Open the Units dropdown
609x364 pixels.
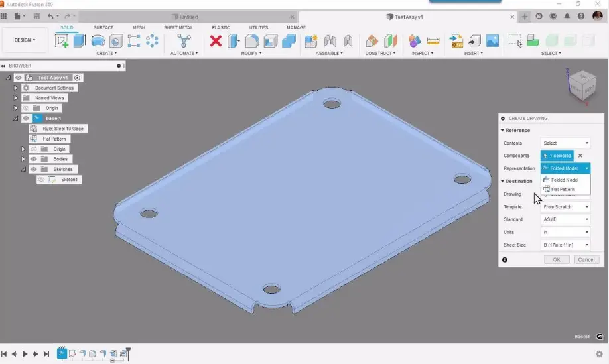click(x=565, y=232)
